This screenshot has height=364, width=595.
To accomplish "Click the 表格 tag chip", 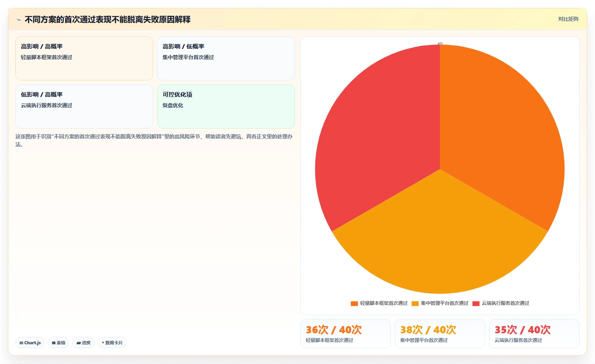I will pyautogui.click(x=58, y=343).
